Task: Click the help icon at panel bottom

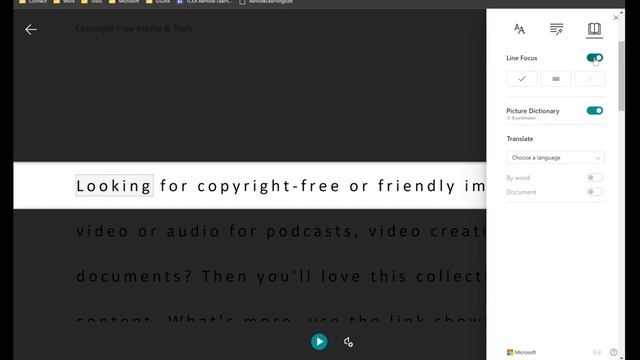Action: click(613, 352)
